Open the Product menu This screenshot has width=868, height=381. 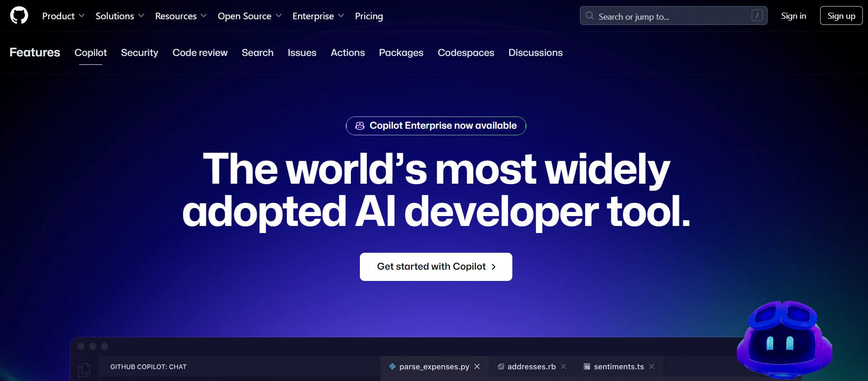tap(63, 16)
